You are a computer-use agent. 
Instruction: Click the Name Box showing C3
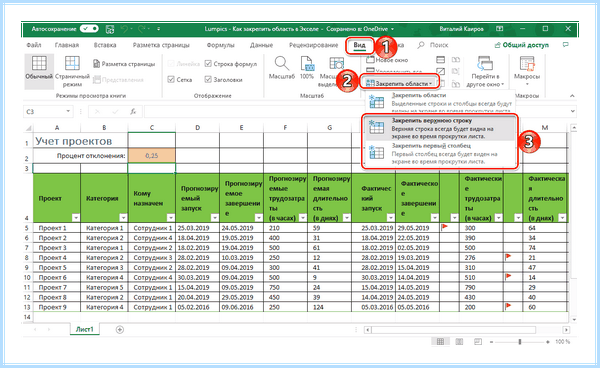[44, 112]
